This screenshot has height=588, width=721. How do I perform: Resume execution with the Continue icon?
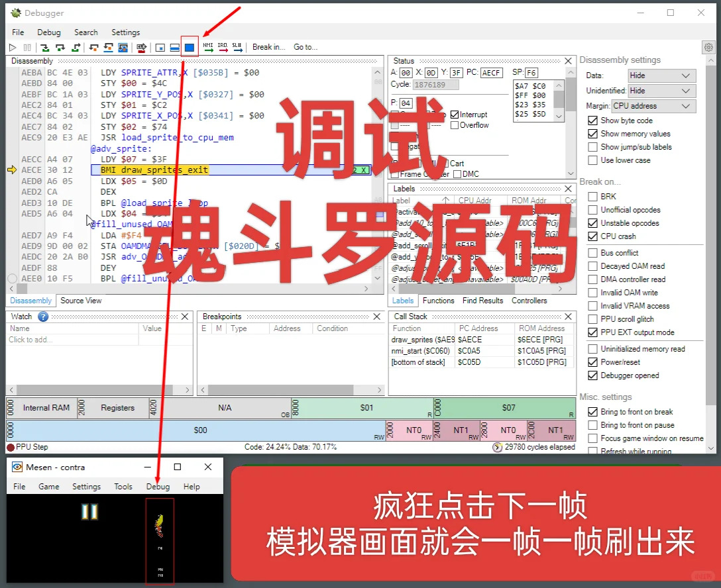[12, 47]
